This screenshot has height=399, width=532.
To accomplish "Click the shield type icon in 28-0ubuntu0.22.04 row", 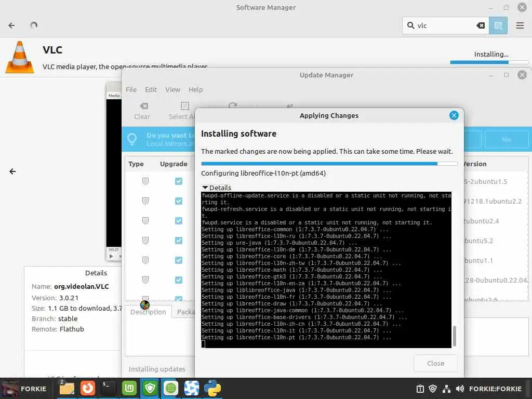I will click(145, 280).
